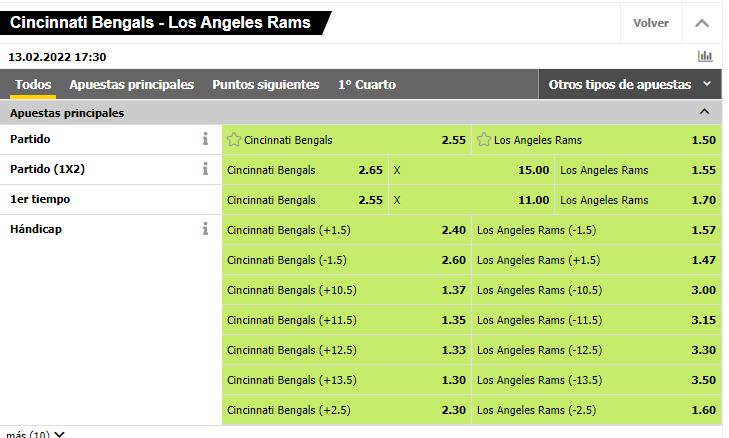Switch to Puntos siguientes tab
Image resolution: width=729 pixels, height=438 pixels.
265,85
